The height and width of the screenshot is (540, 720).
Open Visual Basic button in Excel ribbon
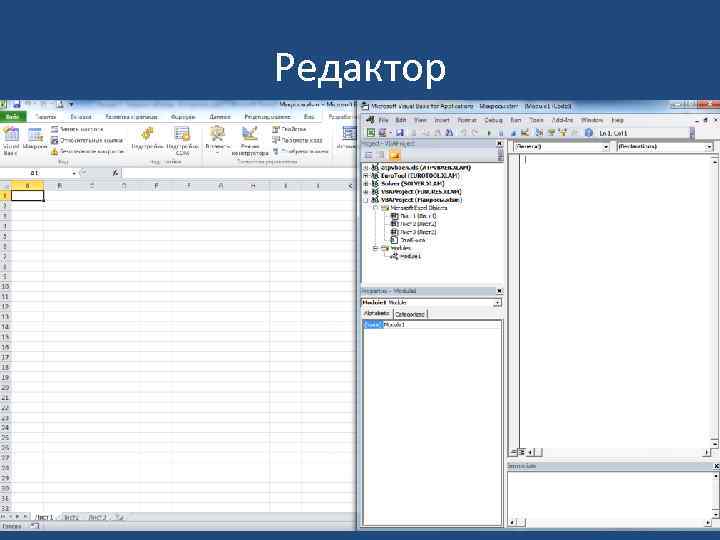click(x=11, y=141)
